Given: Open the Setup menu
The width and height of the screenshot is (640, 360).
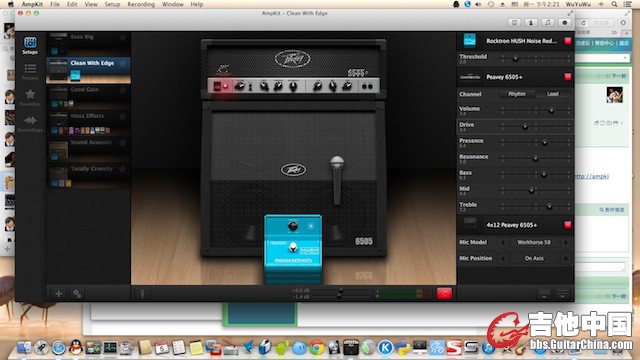Looking at the screenshot, I should (x=112, y=4).
